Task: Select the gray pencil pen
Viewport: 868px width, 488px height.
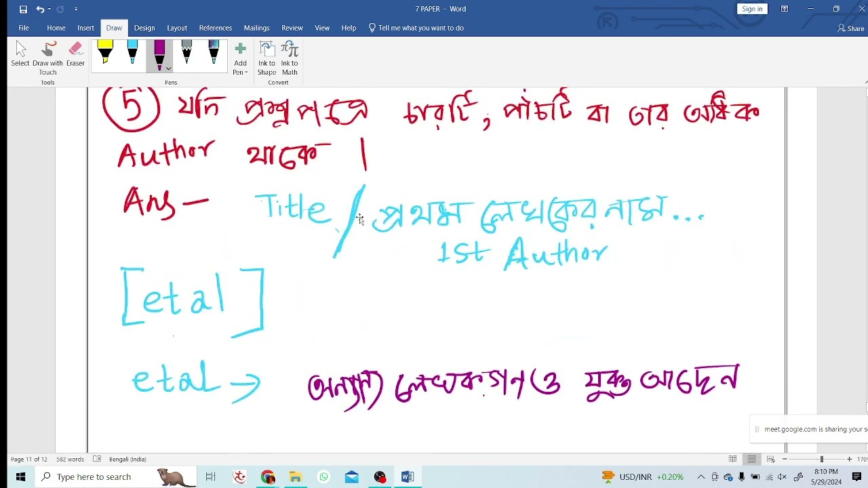Action: pos(186,54)
